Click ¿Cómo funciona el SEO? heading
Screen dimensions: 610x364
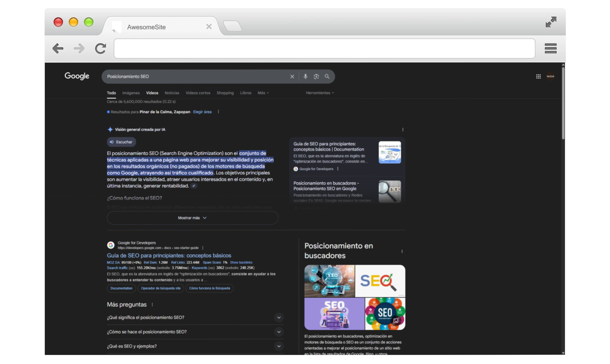point(134,198)
